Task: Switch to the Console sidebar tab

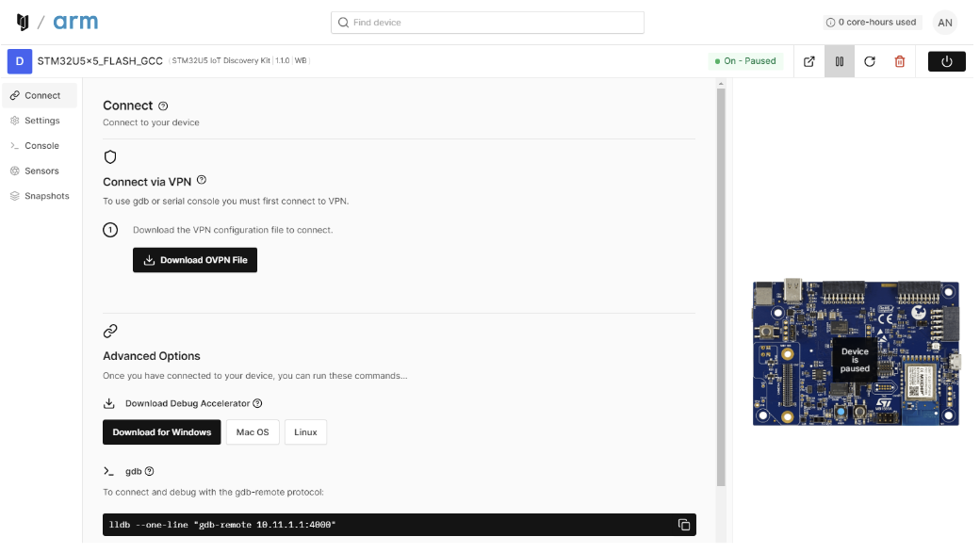Action: 40,146
